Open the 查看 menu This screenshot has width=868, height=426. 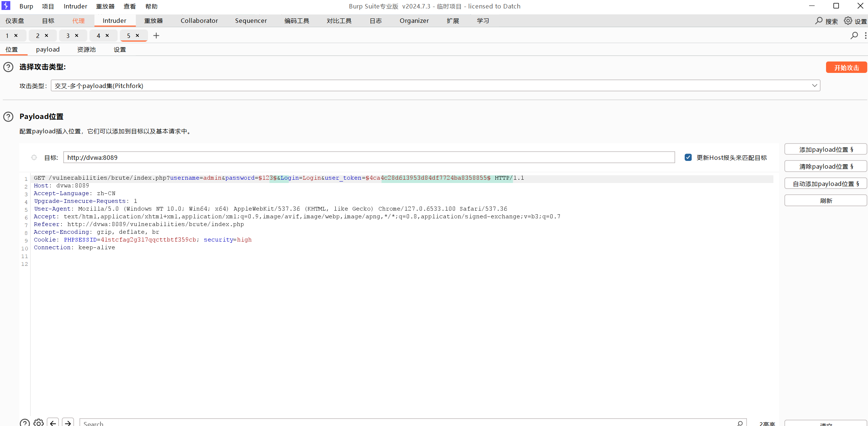130,6
